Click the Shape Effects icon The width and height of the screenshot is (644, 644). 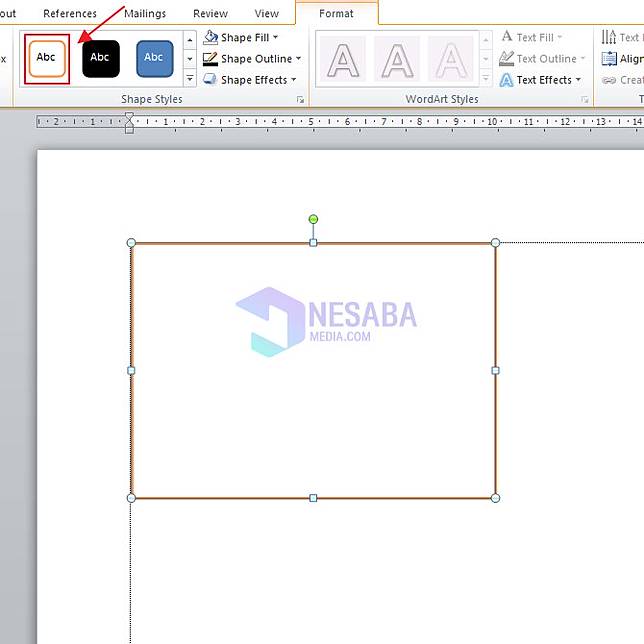pos(210,80)
